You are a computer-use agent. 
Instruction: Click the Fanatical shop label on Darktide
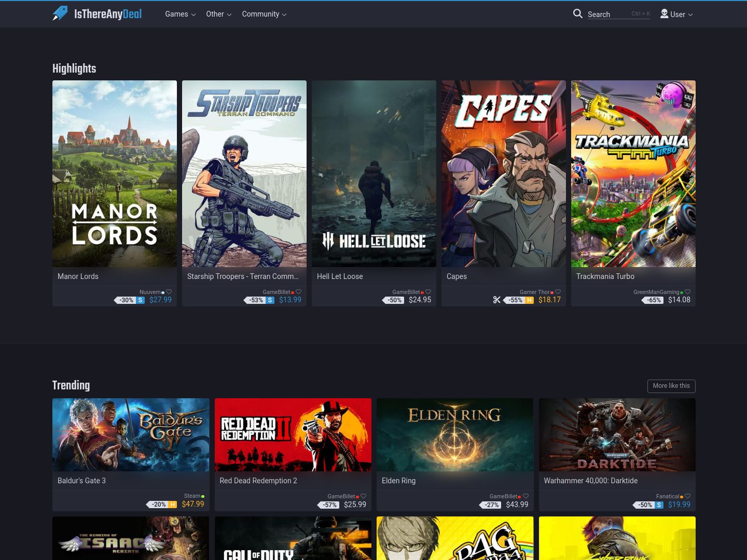668,496
